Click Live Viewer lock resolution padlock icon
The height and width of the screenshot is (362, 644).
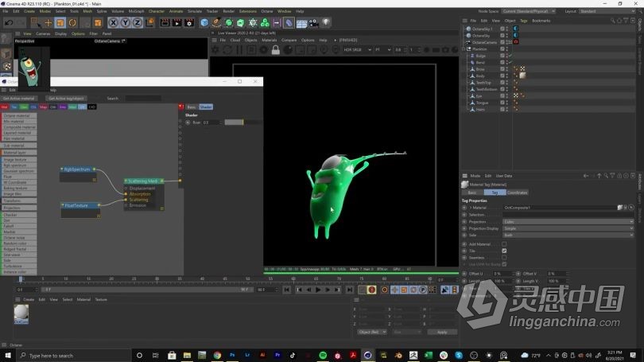[x=276, y=49]
